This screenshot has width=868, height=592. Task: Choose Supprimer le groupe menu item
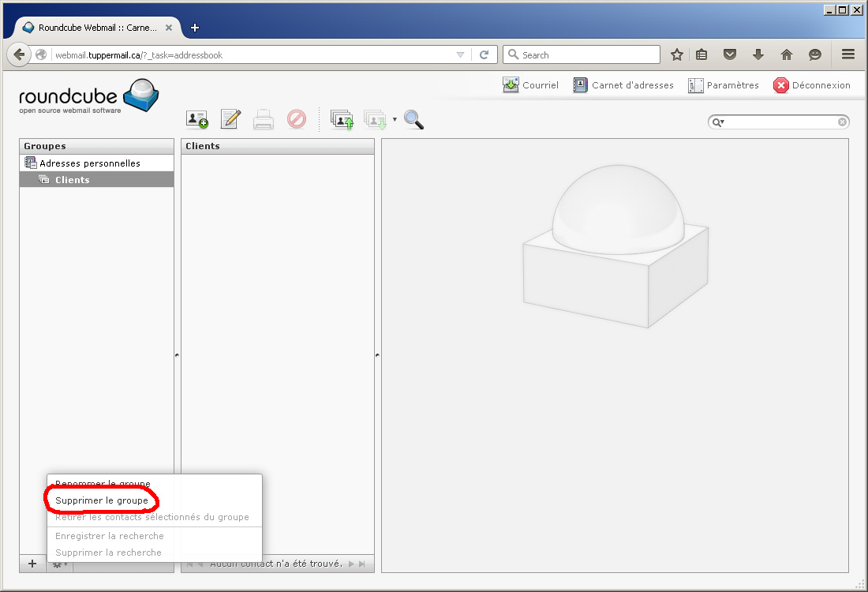[102, 500]
